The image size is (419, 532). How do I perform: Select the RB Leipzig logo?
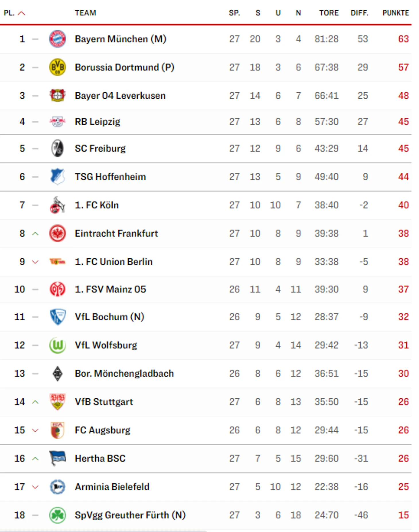(x=57, y=122)
